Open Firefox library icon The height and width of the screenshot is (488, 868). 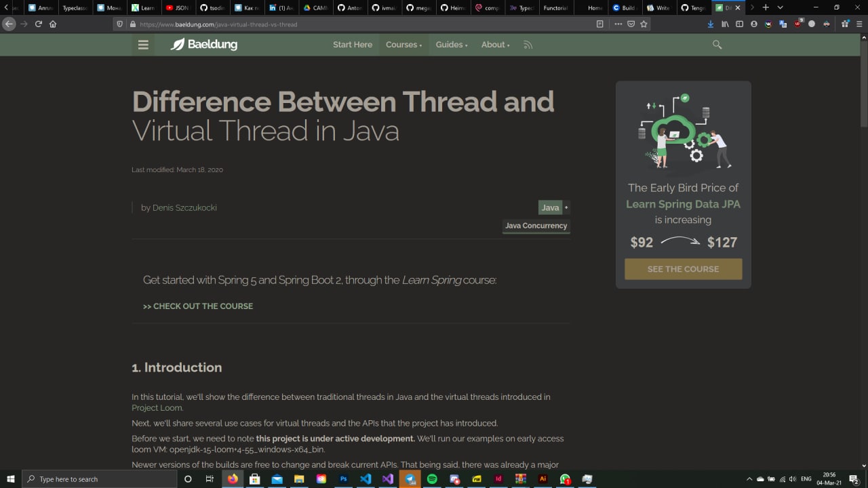tap(725, 24)
